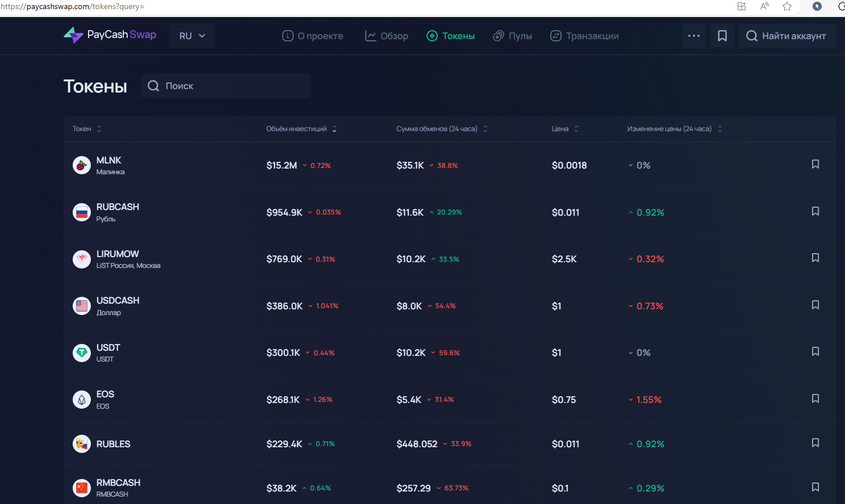Open saved bookmarks in header
The height and width of the screenshot is (504, 845).
click(x=722, y=36)
